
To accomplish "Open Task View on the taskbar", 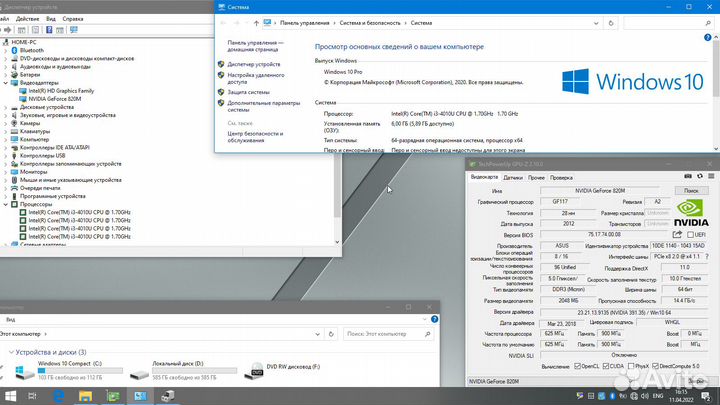I will (32, 396).
